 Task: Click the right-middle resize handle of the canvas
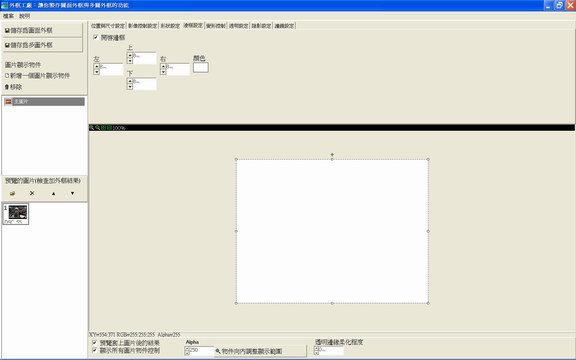[428, 231]
